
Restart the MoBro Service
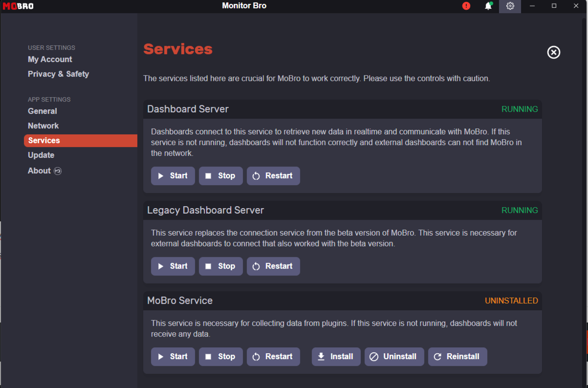click(273, 357)
